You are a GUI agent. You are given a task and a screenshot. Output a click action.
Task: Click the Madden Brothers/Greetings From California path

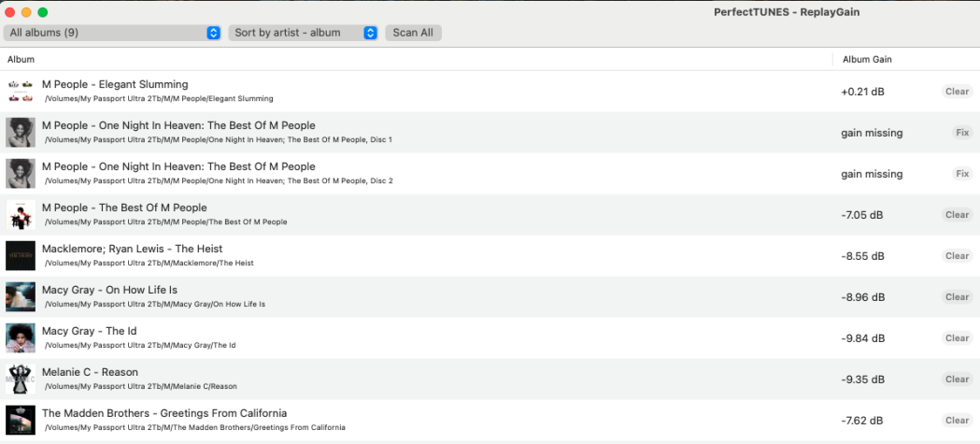coord(195,428)
